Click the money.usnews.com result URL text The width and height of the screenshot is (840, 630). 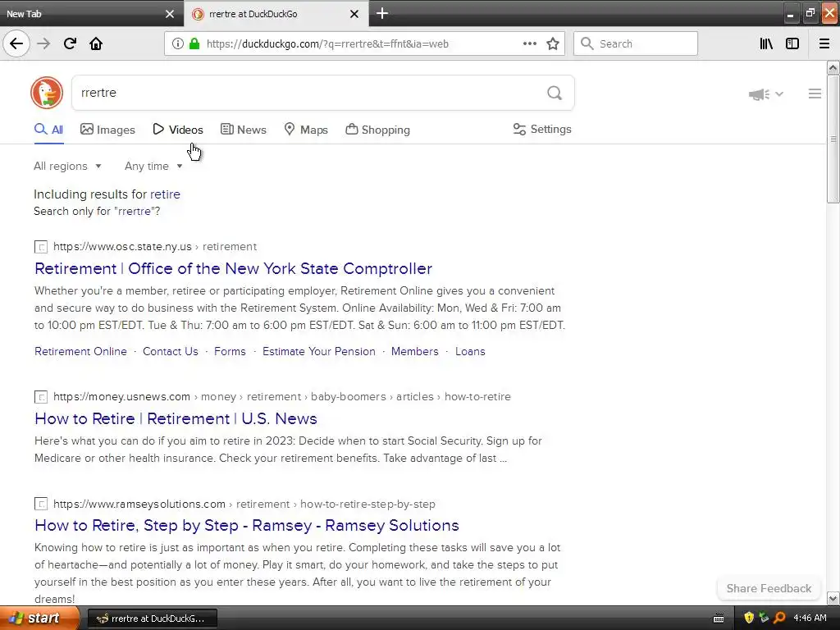282,396
